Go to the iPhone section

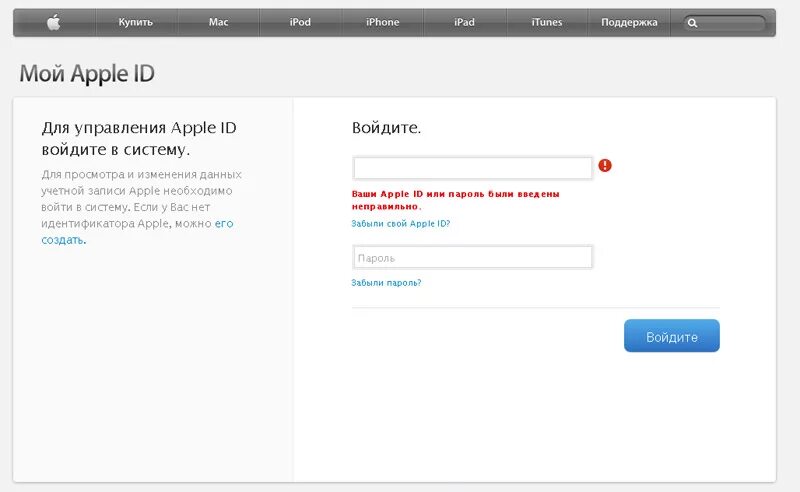coord(382,22)
